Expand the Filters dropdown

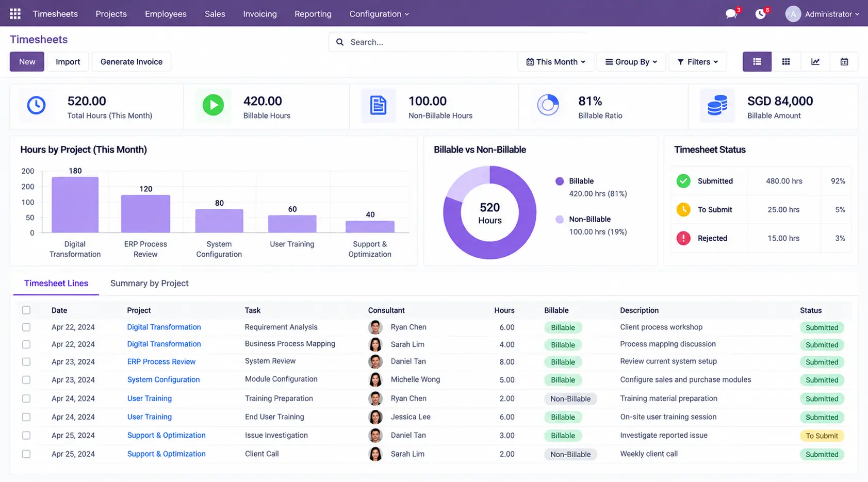(x=698, y=62)
